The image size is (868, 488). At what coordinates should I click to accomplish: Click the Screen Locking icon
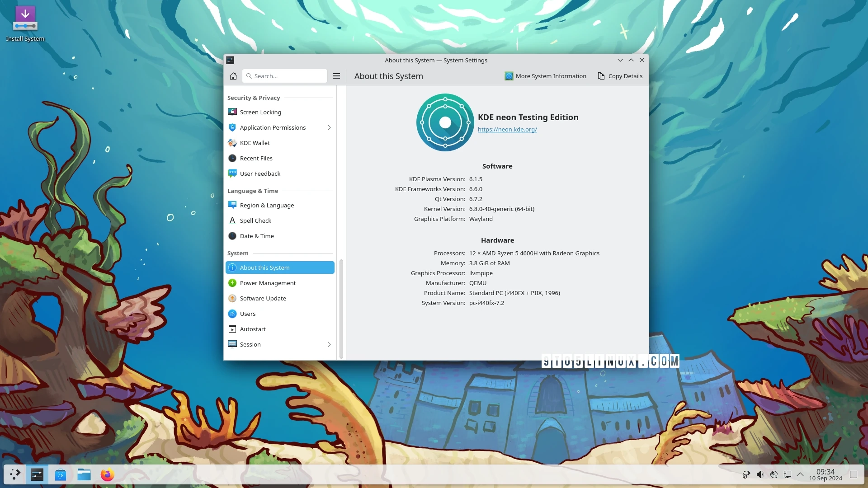point(232,112)
